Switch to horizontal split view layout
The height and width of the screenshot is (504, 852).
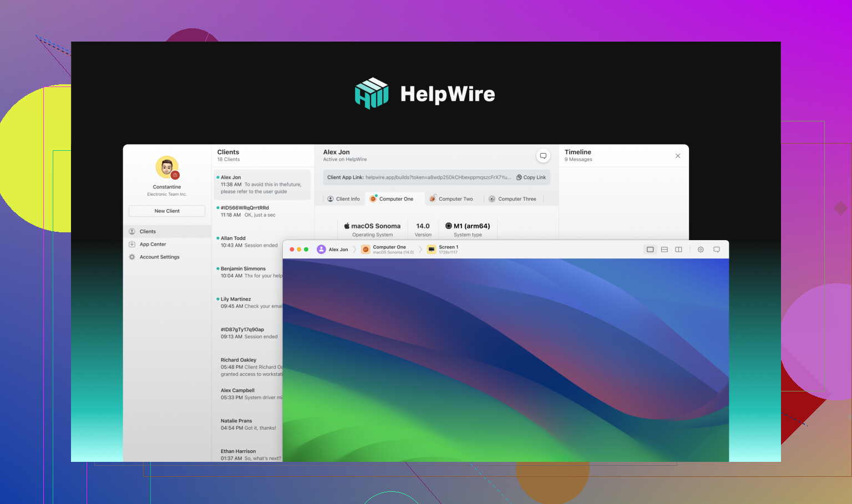coord(664,250)
